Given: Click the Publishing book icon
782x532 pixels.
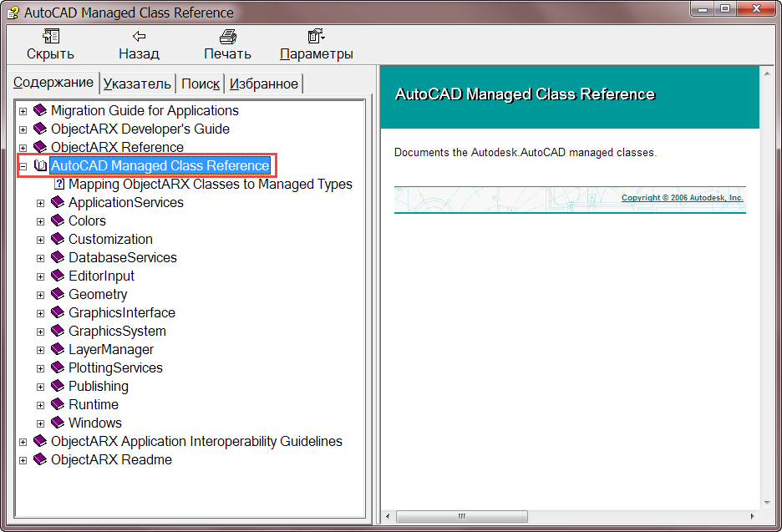Looking at the screenshot, I should pyautogui.click(x=58, y=386).
